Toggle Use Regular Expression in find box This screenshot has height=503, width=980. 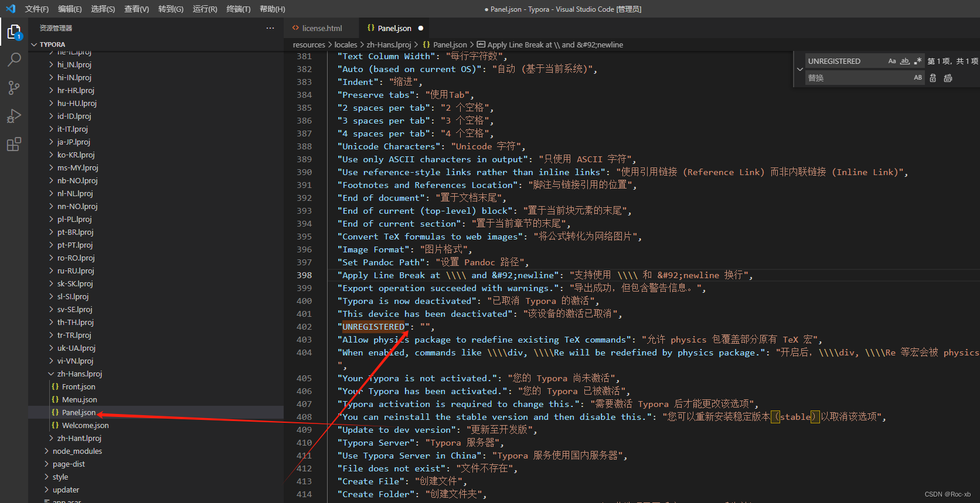(x=918, y=61)
